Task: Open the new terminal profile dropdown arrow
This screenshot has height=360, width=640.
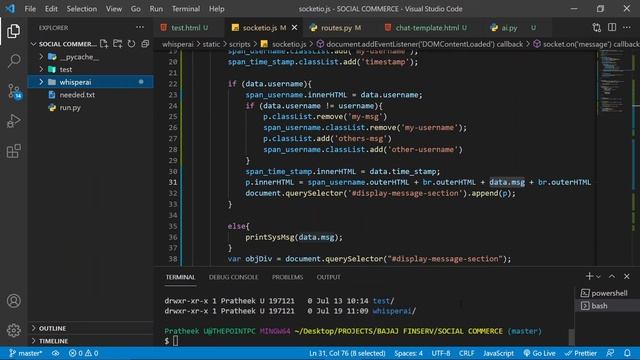Action: pyautogui.click(x=598, y=277)
